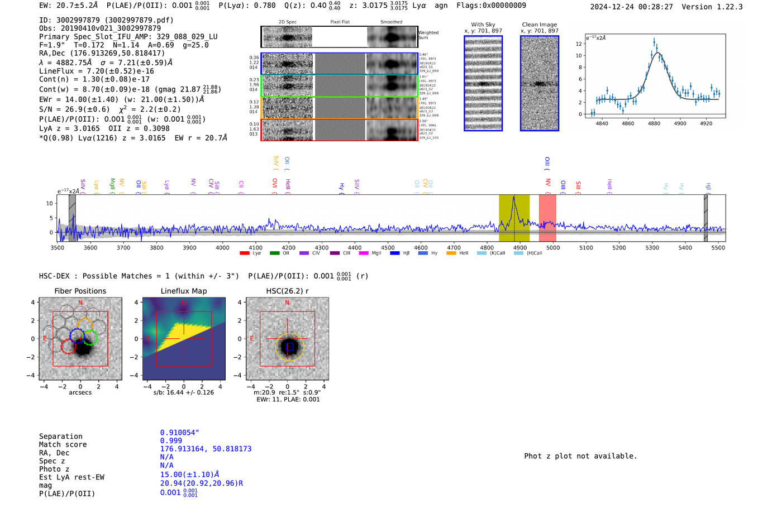Click the magenta MgII legend marker
Viewport: 782px width, 532px height.
pos(364,253)
